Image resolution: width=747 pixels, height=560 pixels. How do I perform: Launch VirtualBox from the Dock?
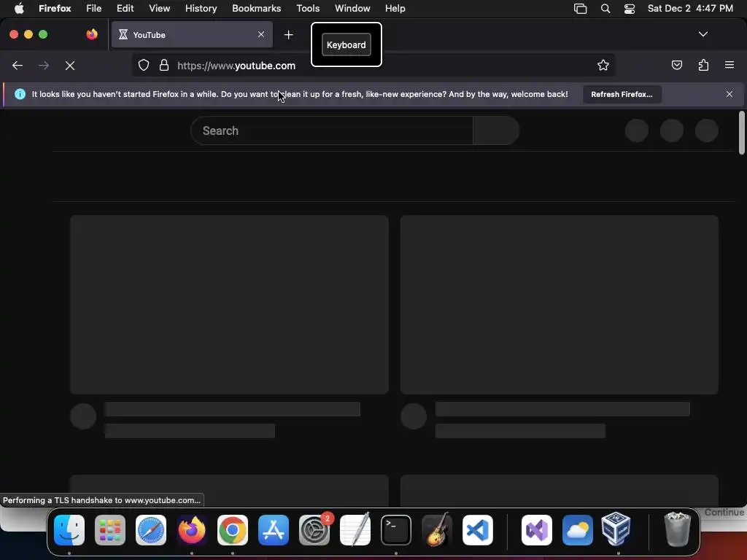coord(616,529)
